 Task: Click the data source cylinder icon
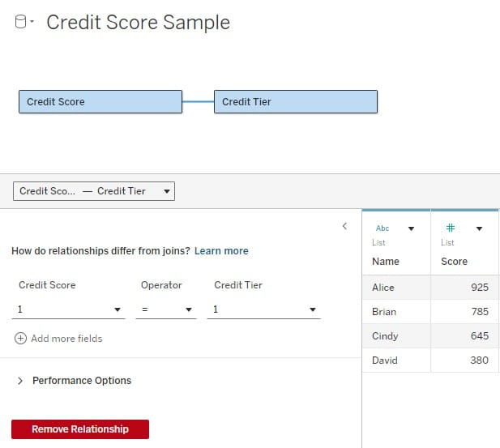tap(21, 22)
